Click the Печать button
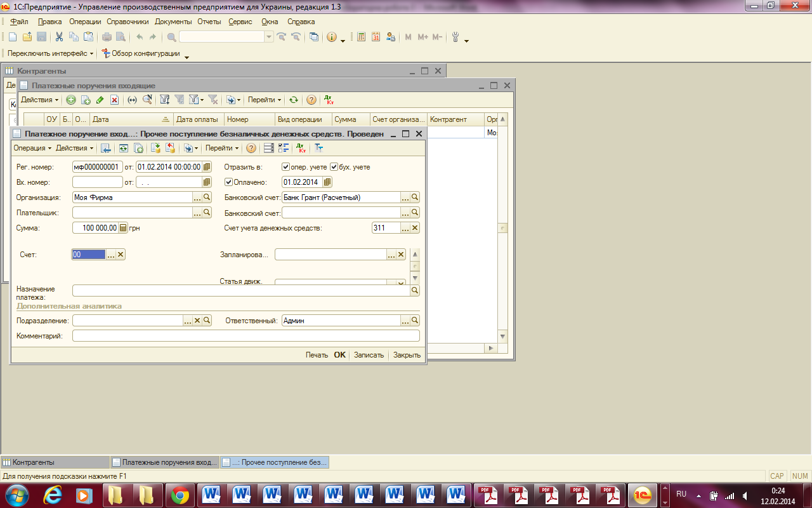 [317, 355]
